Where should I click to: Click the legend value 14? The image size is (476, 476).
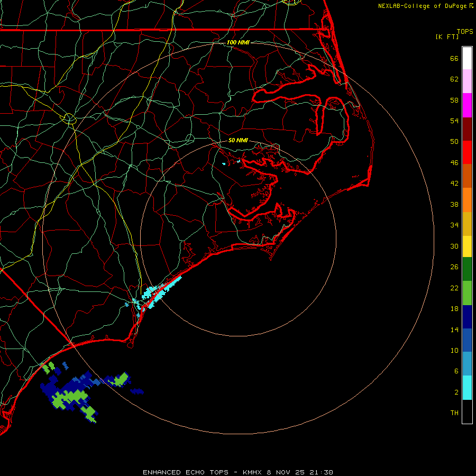(x=454, y=329)
